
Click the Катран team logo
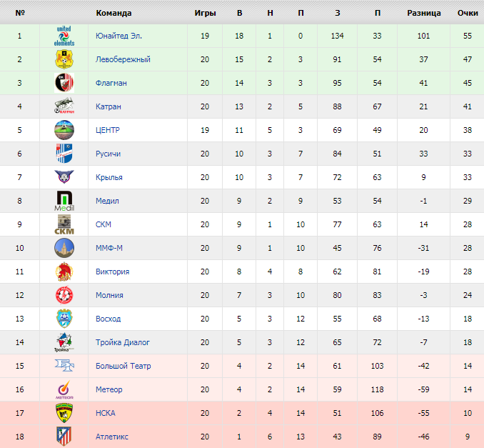[64, 106]
